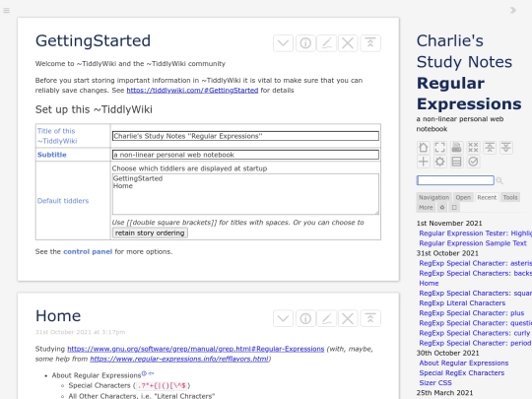Edit the Home tiddler
The height and width of the screenshot is (399, 532).
point(326,318)
